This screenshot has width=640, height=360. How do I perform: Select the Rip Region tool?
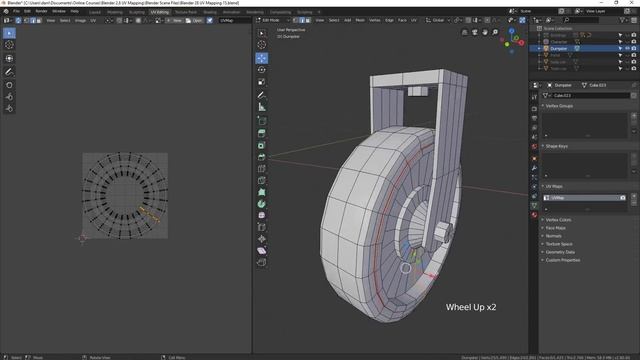(x=262, y=262)
